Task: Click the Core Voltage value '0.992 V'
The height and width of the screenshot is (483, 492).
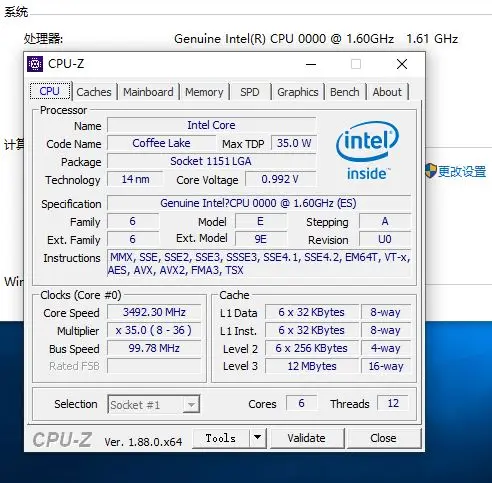Action: 280,179
